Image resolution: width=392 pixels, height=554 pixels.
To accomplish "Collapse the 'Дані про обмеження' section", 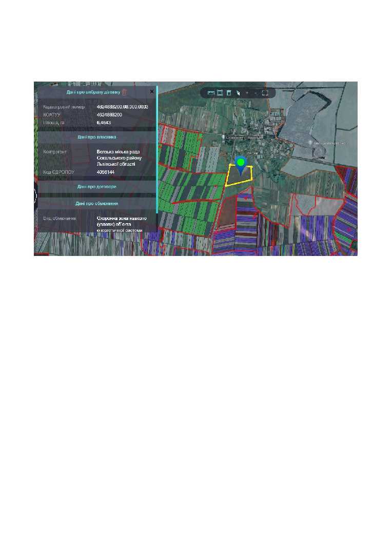I will click(96, 204).
